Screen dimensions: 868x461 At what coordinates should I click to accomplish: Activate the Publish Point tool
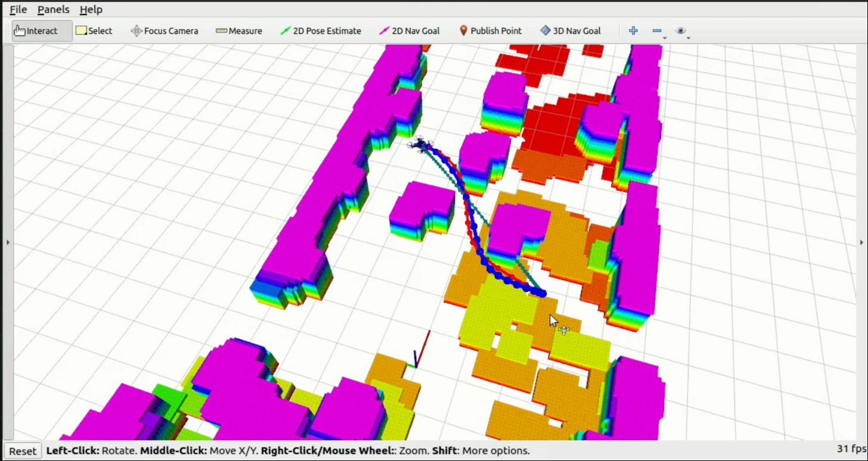490,31
